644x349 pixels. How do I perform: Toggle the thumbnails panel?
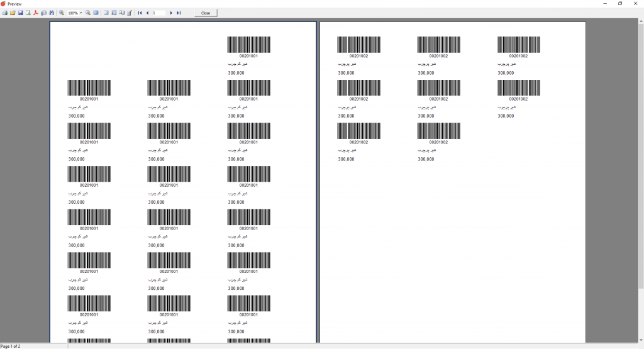(114, 13)
